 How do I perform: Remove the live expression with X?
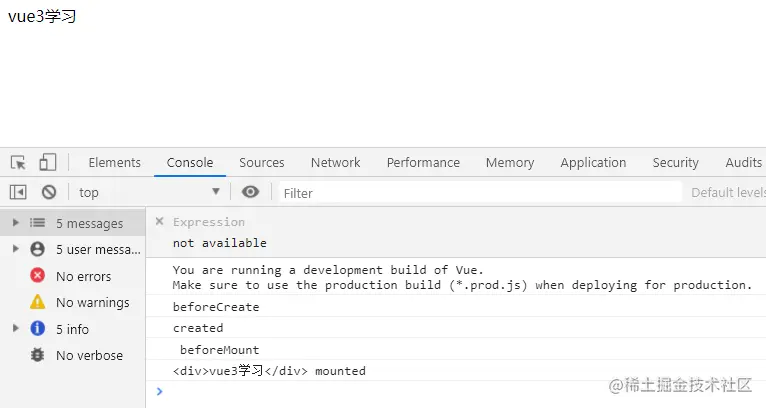159,221
